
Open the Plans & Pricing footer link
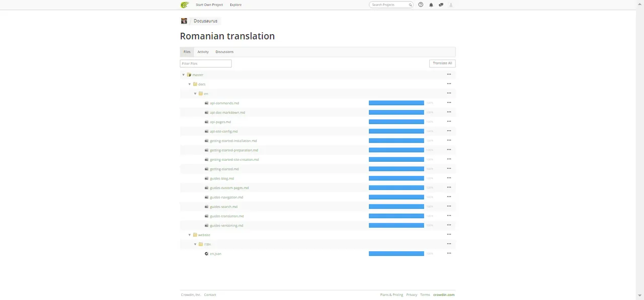pos(391,295)
